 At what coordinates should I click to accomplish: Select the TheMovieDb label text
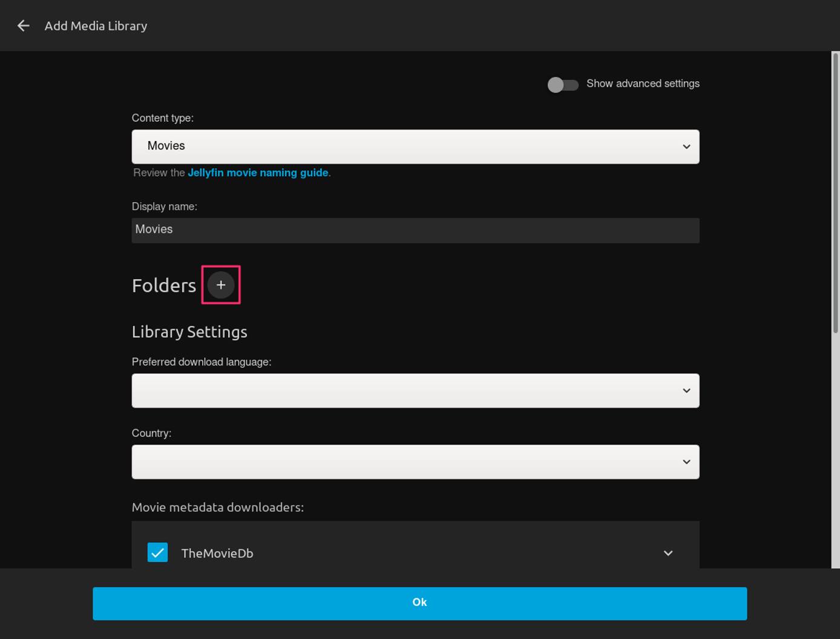coord(217,552)
